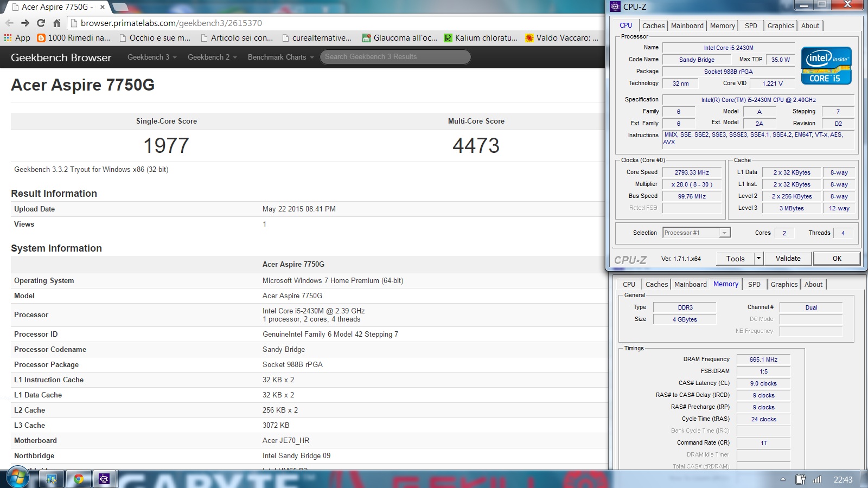Click the Tools button in CPU-Z
The height and width of the screenshot is (488, 868).
pyautogui.click(x=736, y=259)
